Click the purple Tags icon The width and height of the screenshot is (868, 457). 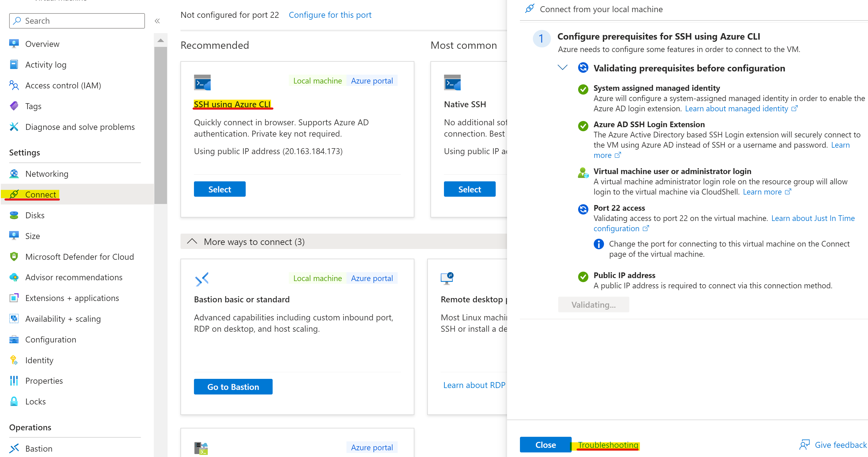[x=14, y=106]
